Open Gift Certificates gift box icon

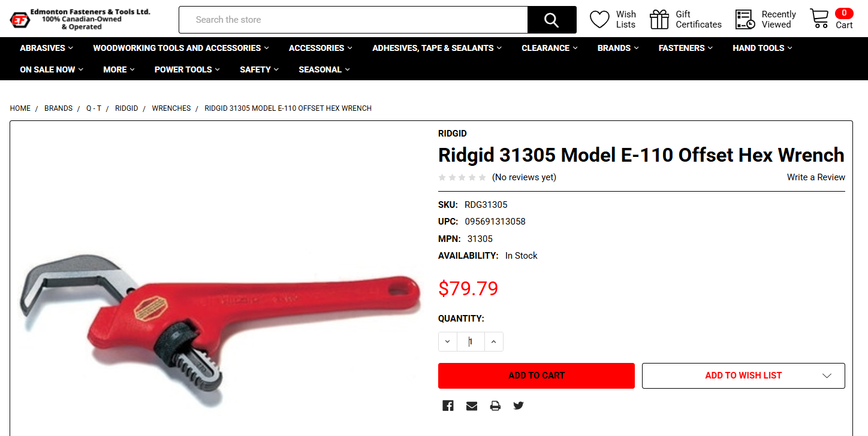pos(659,20)
